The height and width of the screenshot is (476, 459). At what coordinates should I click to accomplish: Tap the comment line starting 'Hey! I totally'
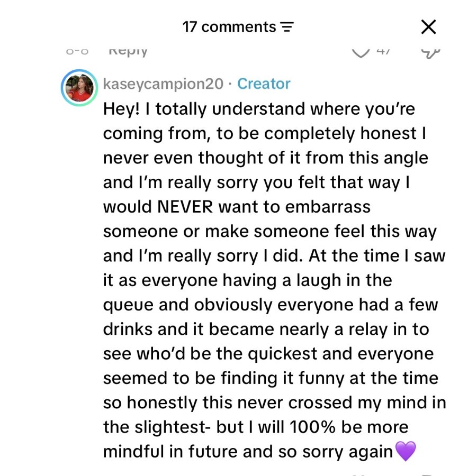259,109
